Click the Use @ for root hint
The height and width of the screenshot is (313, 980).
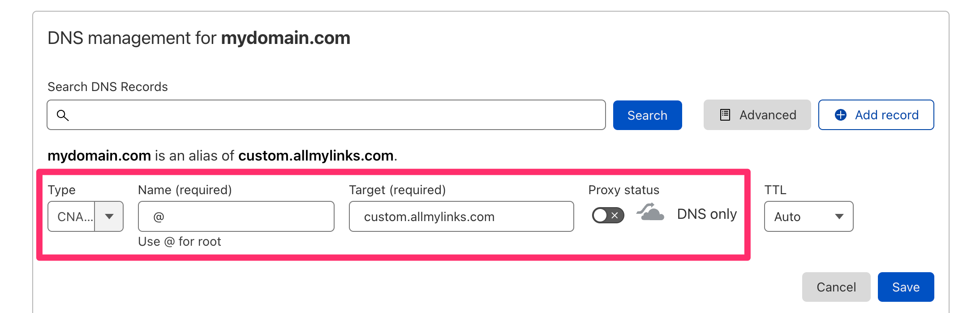click(180, 242)
